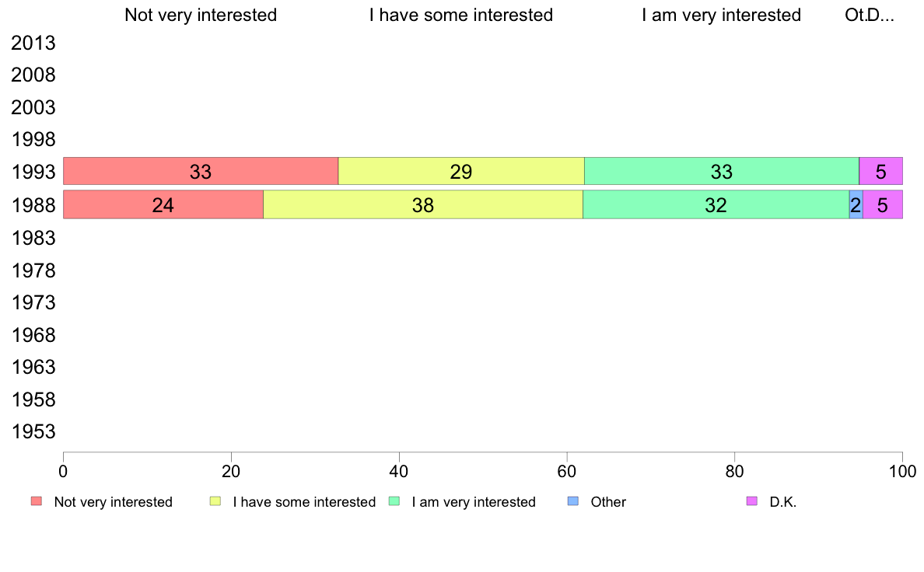The height and width of the screenshot is (572, 924).
Task: Click the red Not very interested legend swatch
Action: (37, 501)
